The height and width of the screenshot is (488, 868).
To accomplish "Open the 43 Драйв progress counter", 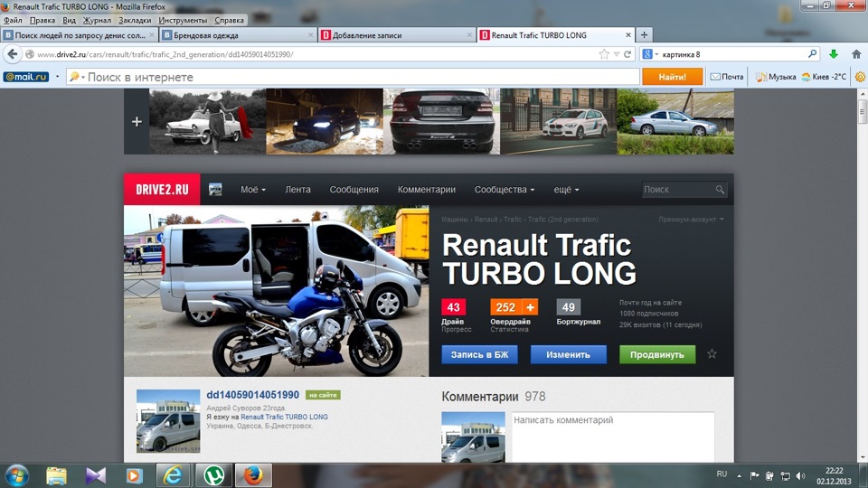I will [x=453, y=307].
